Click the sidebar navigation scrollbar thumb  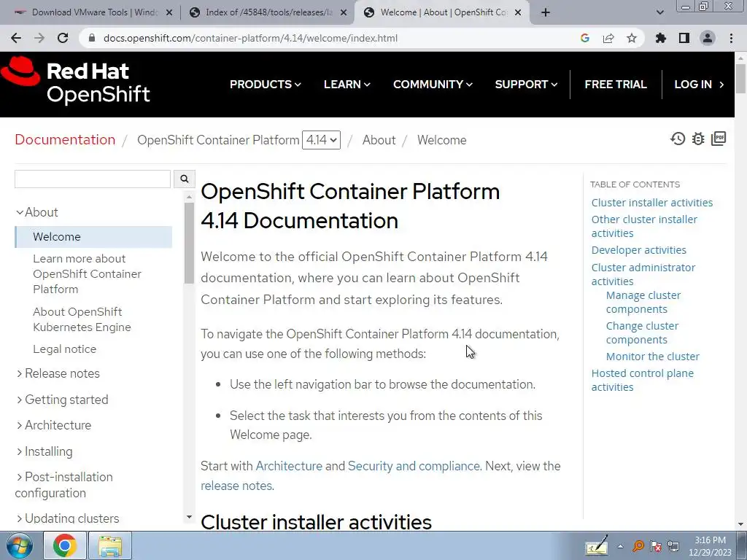click(189, 243)
